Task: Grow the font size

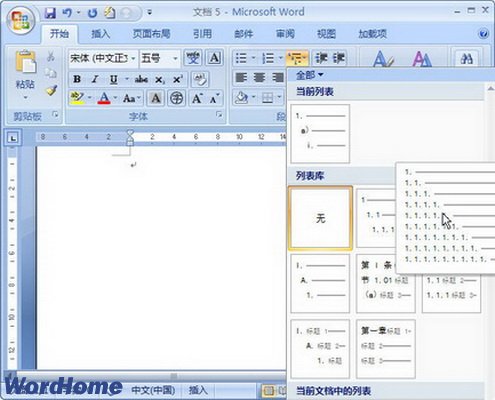Action: (x=197, y=98)
